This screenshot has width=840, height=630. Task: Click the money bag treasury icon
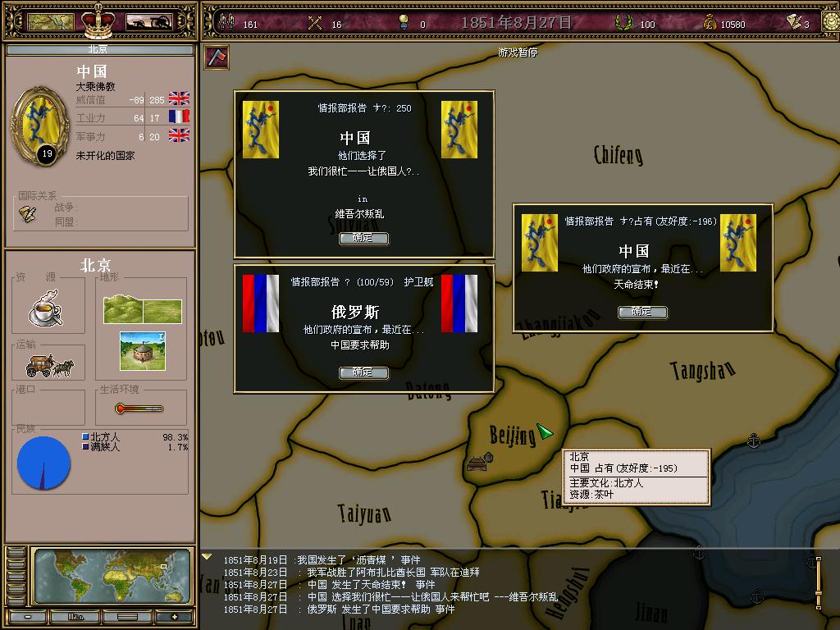tap(710, 22)
